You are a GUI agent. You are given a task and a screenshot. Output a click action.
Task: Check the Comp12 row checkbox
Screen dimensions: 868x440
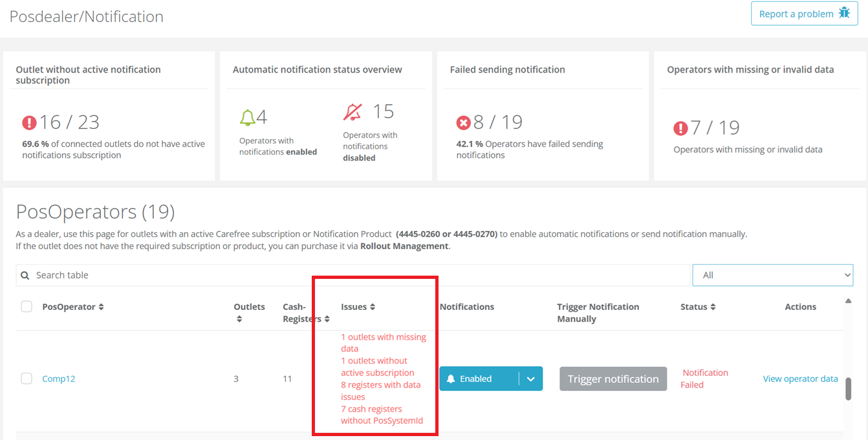click(27, 379)
